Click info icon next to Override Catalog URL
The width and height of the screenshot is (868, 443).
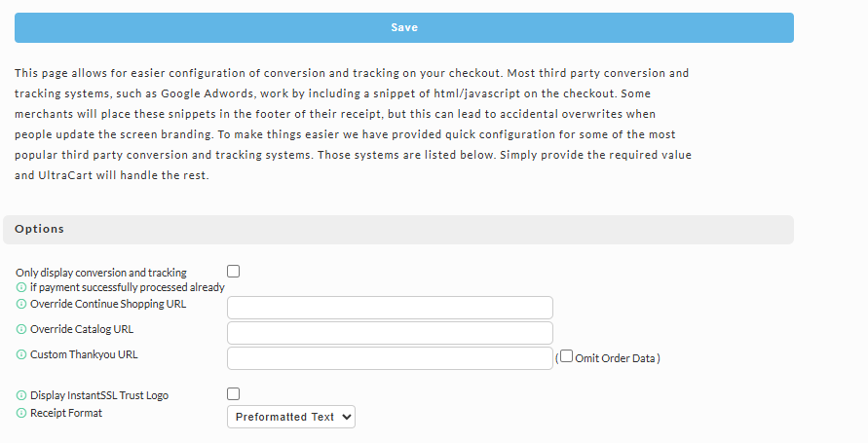point(21,330)
